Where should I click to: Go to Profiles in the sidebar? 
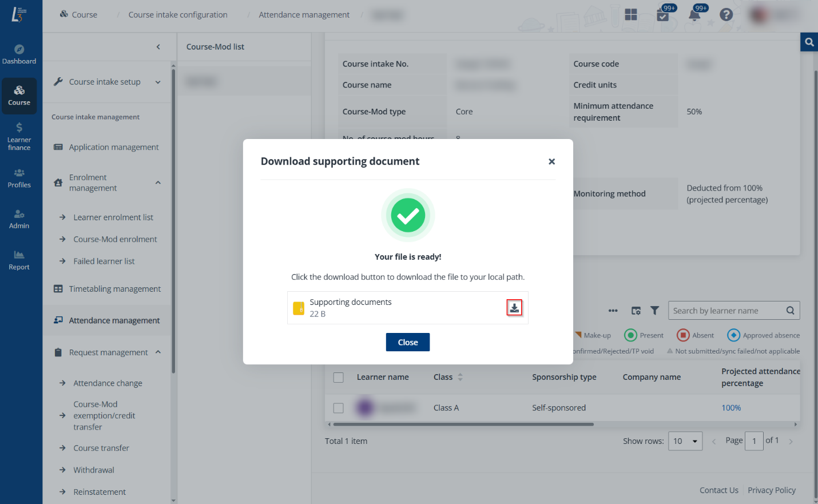(x=19, y=178)
